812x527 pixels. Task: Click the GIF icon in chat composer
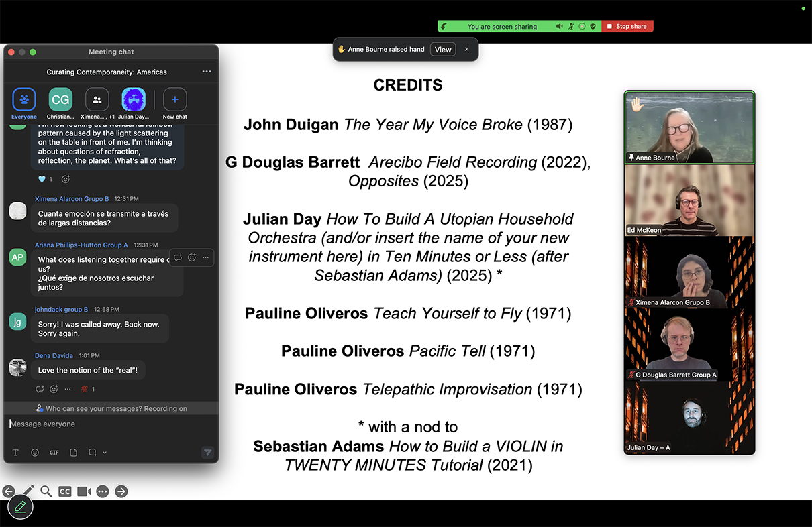coord(54,453)
